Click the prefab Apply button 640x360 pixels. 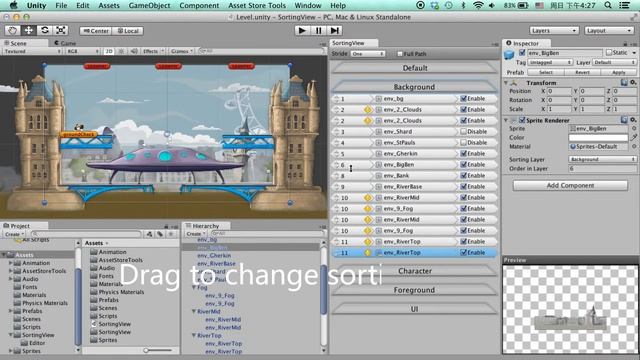pos(619,72)
